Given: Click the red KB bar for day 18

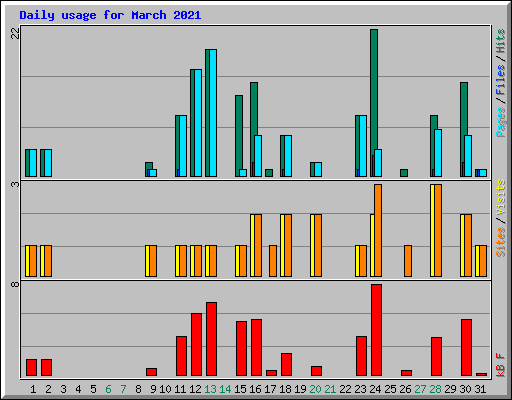Looking at the screenshot, I should (286, 364).
